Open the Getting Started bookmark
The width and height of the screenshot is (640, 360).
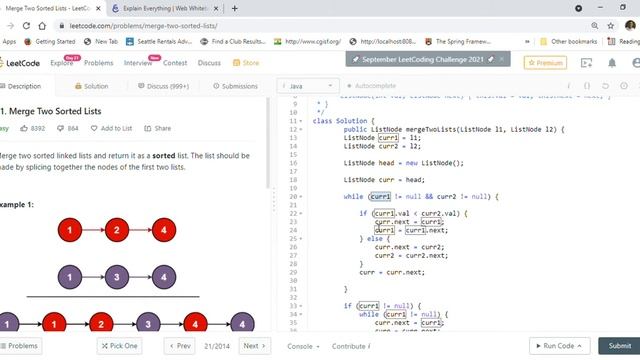50,42
